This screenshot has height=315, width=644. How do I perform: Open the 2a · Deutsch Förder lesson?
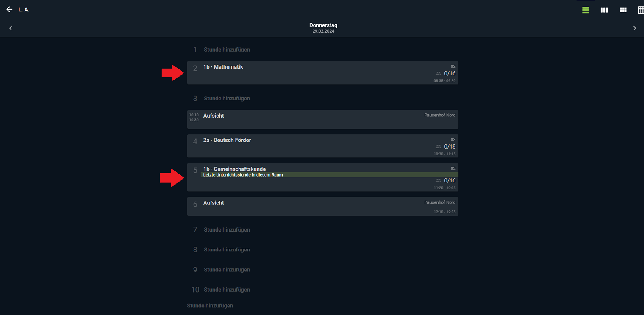[x=322, y=146]
